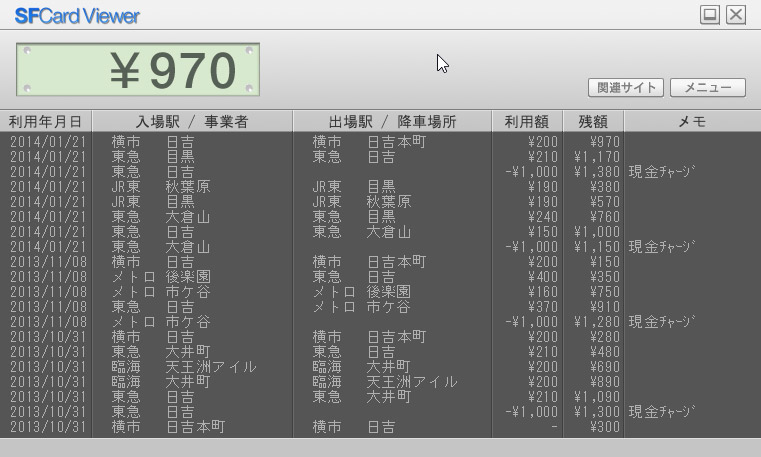Click the メモ column header

click(692, 121)
